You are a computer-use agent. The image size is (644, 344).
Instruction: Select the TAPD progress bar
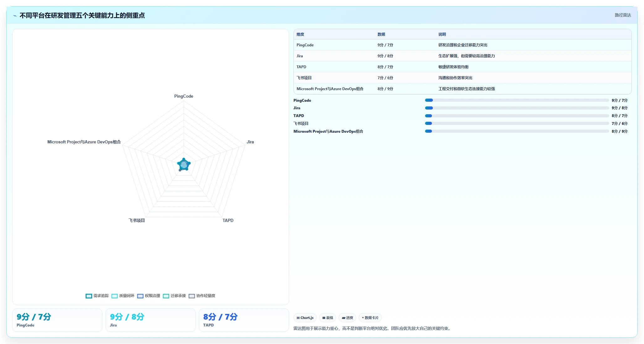coord(517,116)
